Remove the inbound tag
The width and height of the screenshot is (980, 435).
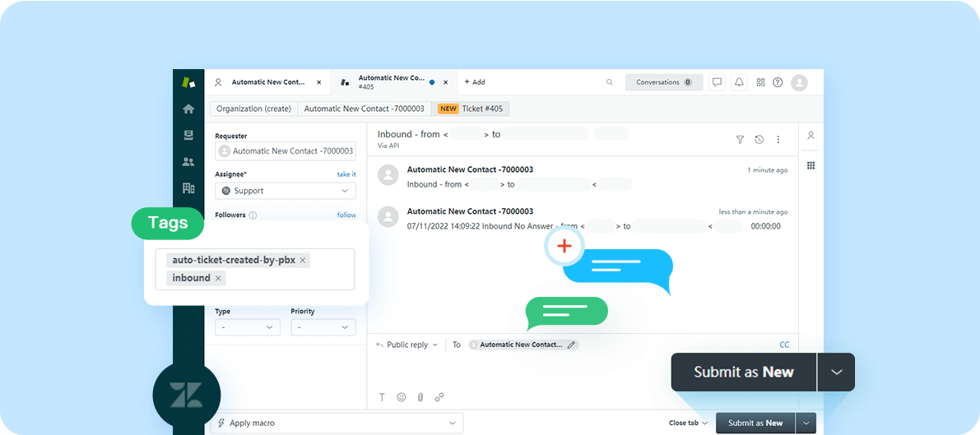coord(218,278)
